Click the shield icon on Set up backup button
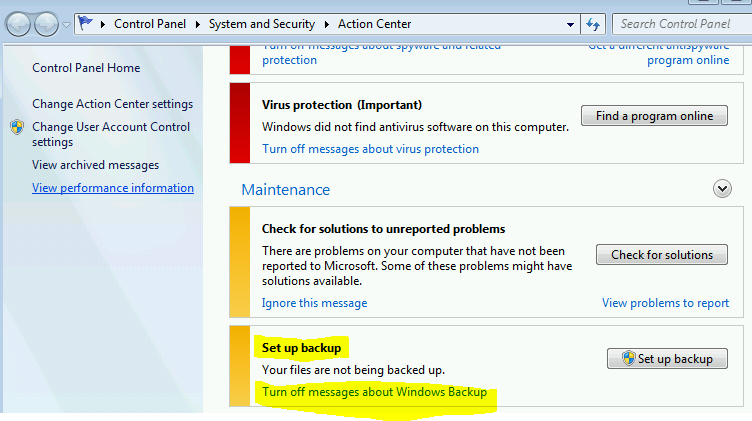The width and height of the screenshot is (752, 421). coord(628,359)
